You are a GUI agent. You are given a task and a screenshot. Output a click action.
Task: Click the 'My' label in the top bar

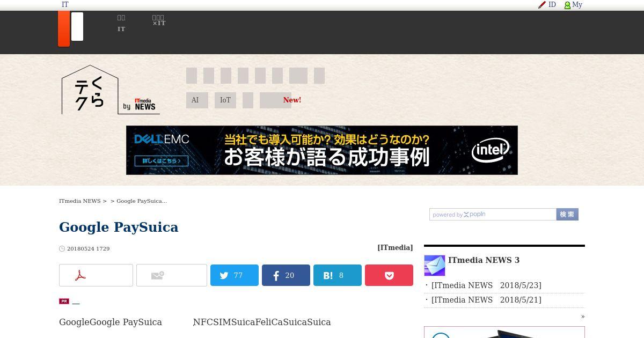[x=577, y=4]
